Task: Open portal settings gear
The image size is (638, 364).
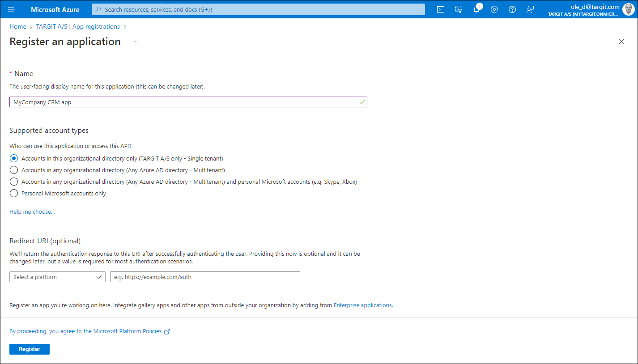Action: coord(494,9)
